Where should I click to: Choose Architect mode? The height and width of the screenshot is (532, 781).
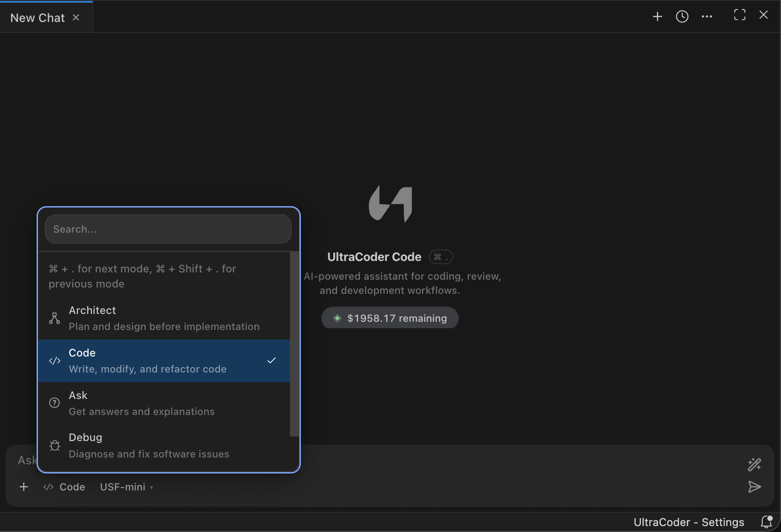tap(164, 318)
